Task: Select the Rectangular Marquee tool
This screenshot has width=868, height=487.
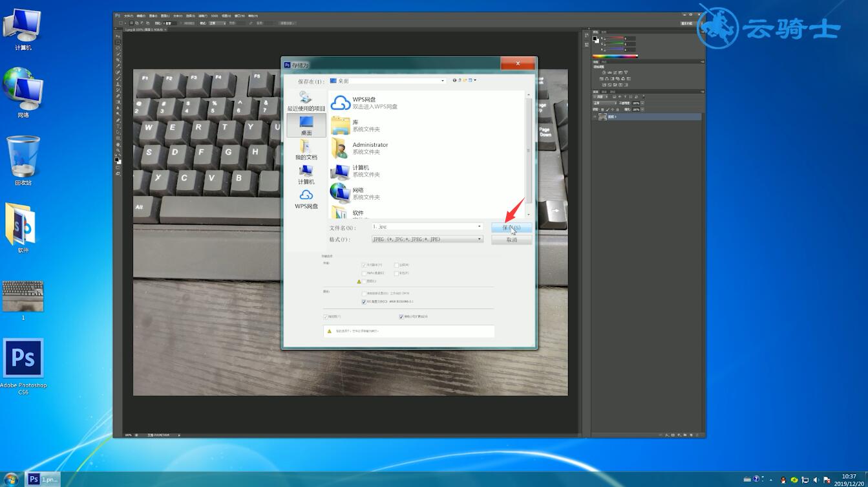Action: 118,42
